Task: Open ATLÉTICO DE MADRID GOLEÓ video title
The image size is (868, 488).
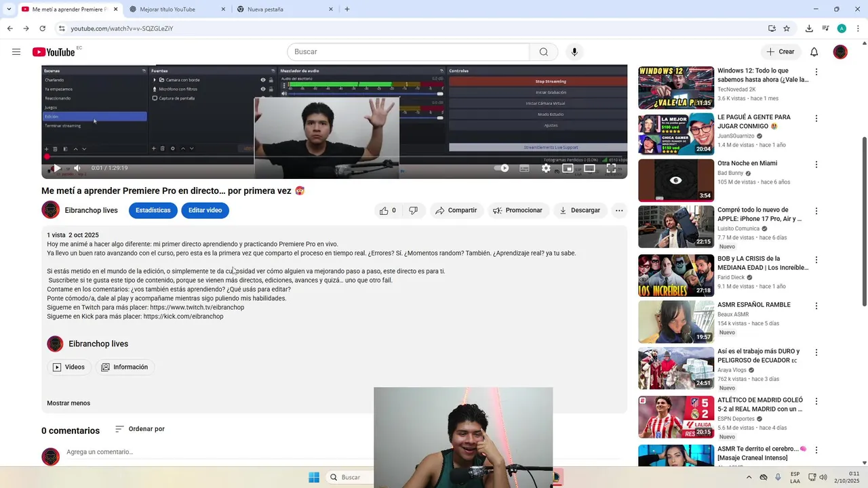Action: coord(760,405)
